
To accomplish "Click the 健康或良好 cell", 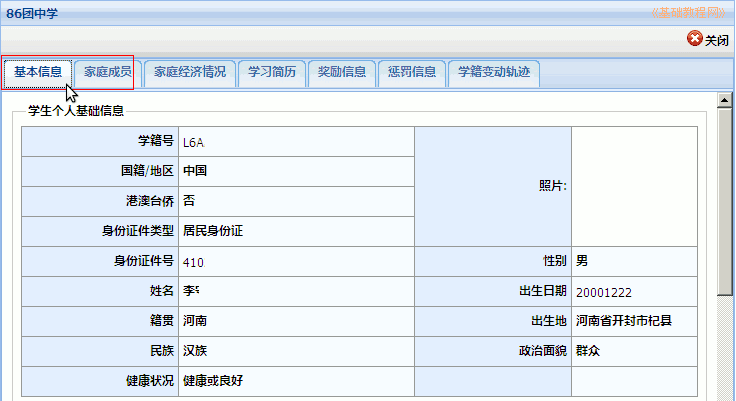I will 296,381.
